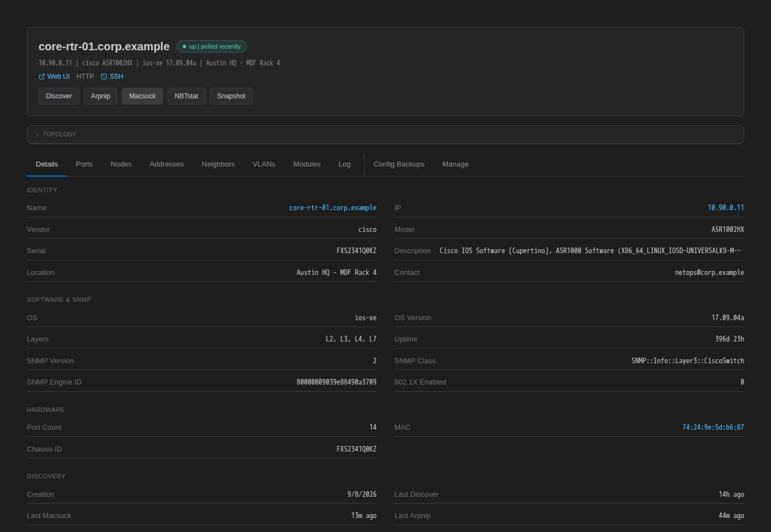Run NBTstat on this device
The image size is (771, 532).
187,96
